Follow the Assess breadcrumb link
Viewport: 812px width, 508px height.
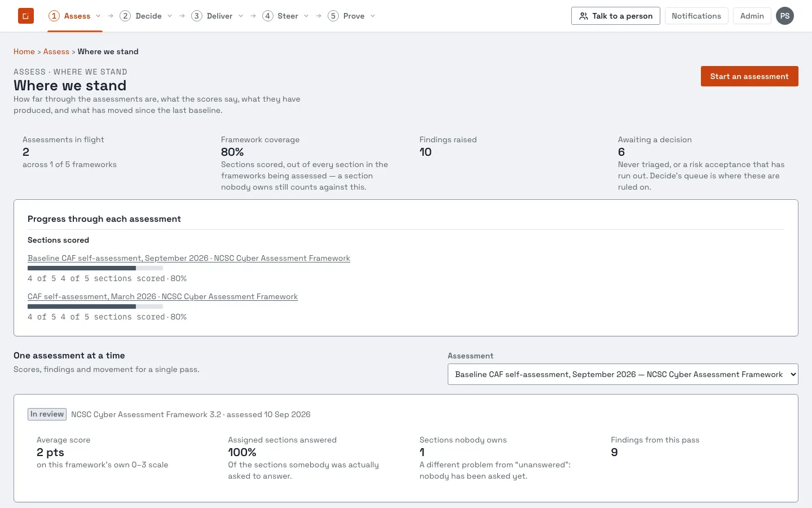[x=56, y=51]
